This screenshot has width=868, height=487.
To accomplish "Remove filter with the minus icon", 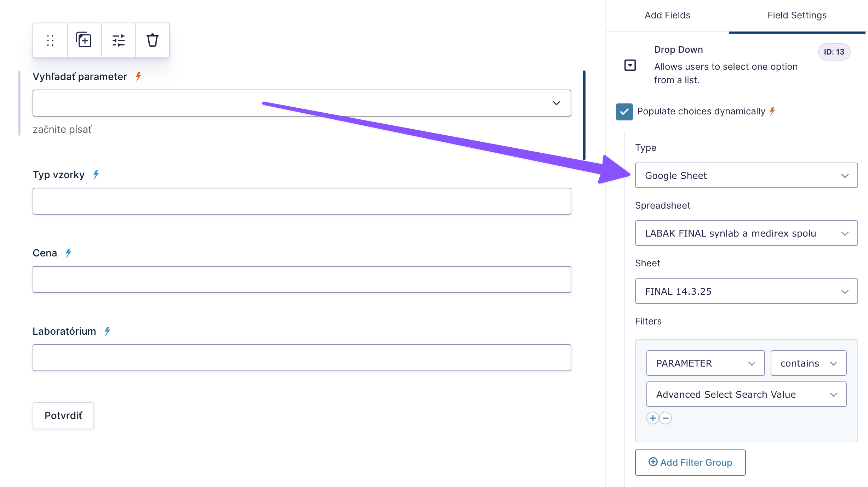I will click(x=666, y=418).
